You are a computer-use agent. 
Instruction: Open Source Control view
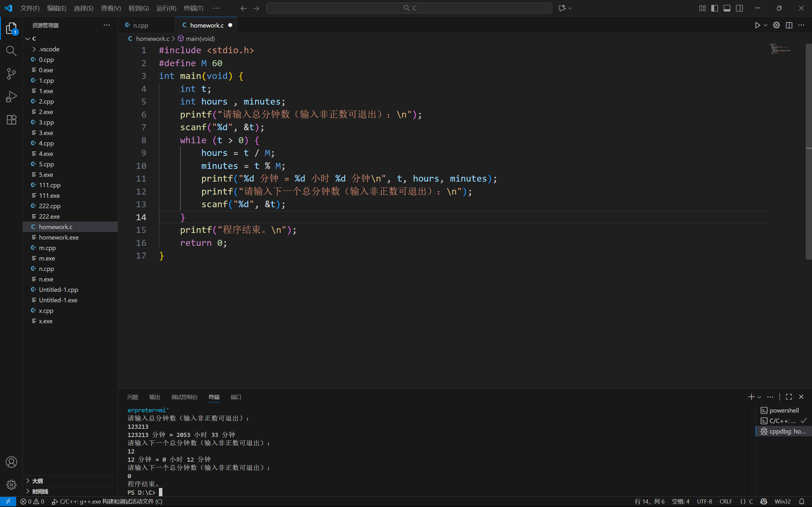click(x=11, y=74)
